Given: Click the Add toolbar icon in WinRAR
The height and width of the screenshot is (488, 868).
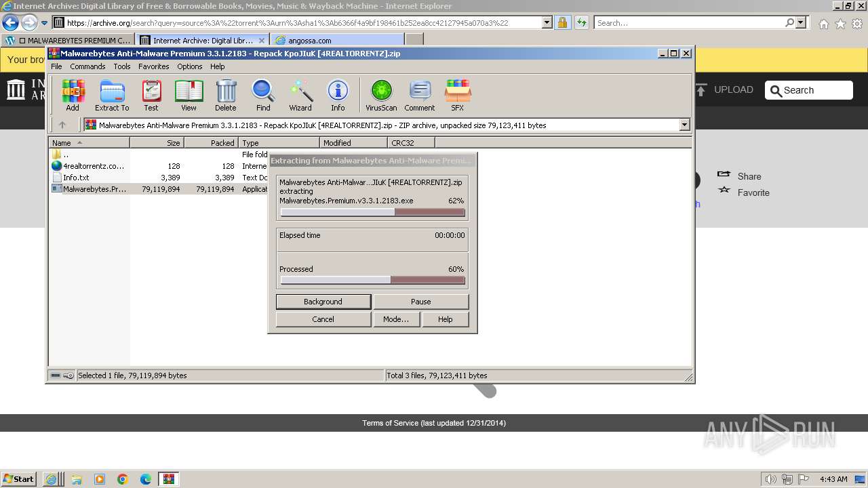Looking at the screenshot, I should [73, 95].
